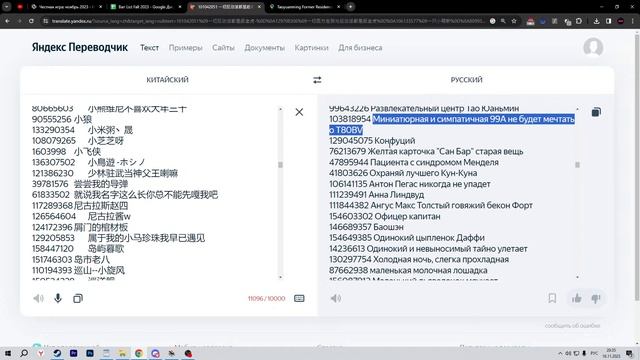
Task: Click the сообщить об ошибке link
Action: tap(572, 326)
